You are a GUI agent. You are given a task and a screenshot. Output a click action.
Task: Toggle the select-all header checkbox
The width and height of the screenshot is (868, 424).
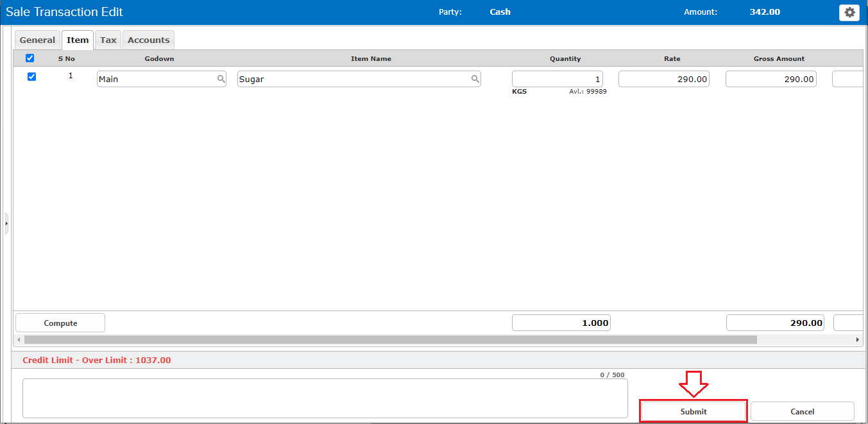[30, 58]
